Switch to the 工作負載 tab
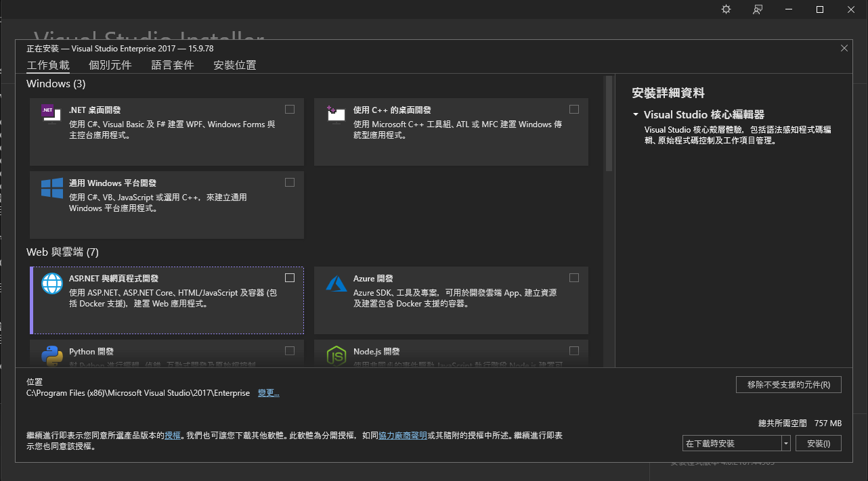 (48, 65)
